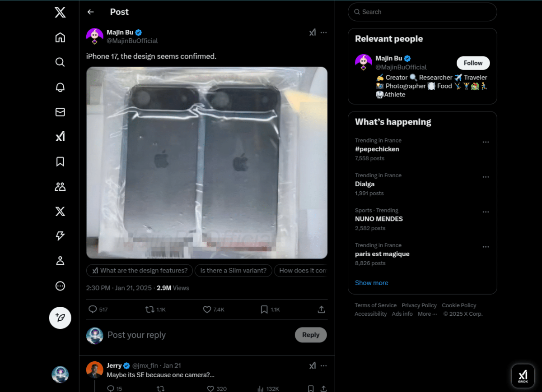This screenshot has width=542, height=392.
Task: Open the iPhone 17 leaked photo
Action: [x=207, y=163]
